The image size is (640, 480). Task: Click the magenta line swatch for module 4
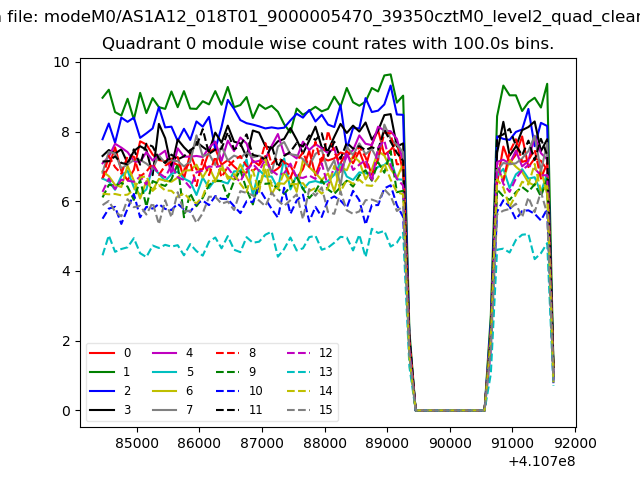(165, 353)
